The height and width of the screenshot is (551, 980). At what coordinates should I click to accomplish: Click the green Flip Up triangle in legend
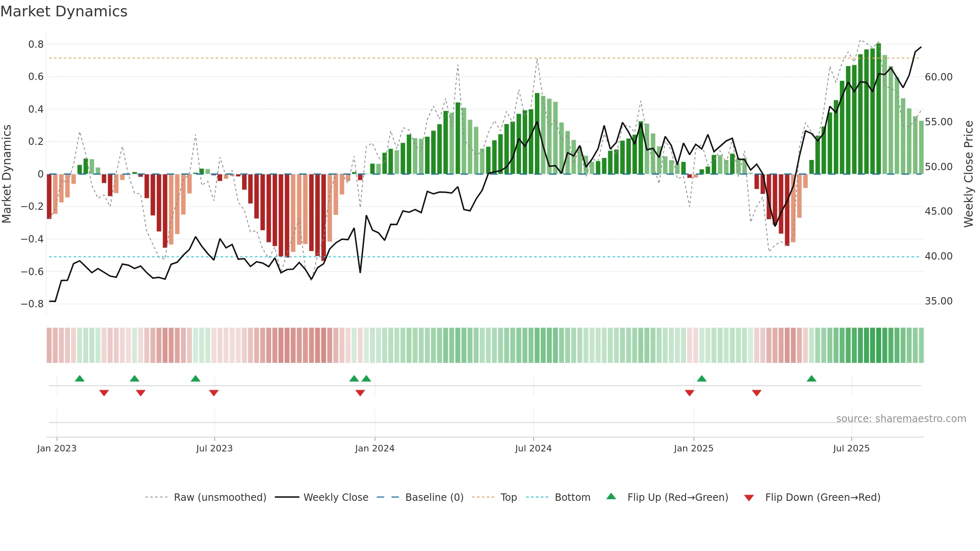tap(611, 496)
